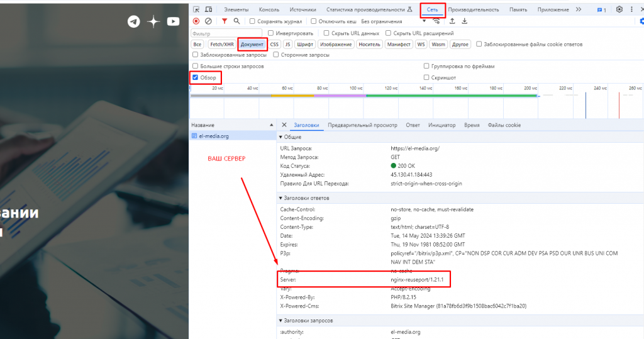Stop recording network log with red button
This screenshot has height=339, width=644.
pos(196,21)
